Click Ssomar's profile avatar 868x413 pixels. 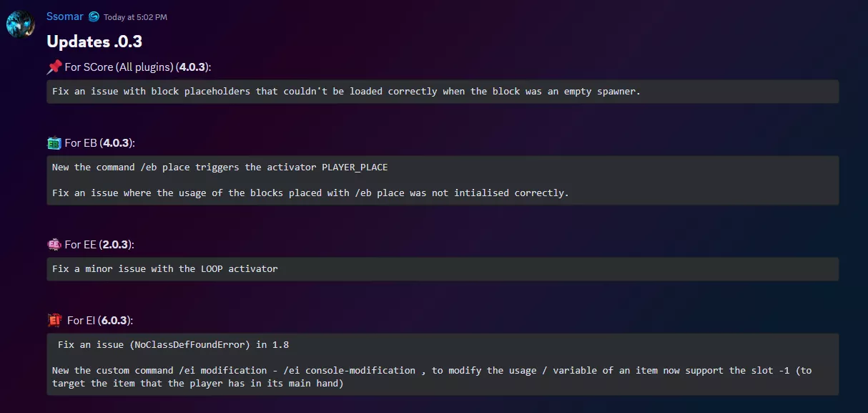click(20, 24)
